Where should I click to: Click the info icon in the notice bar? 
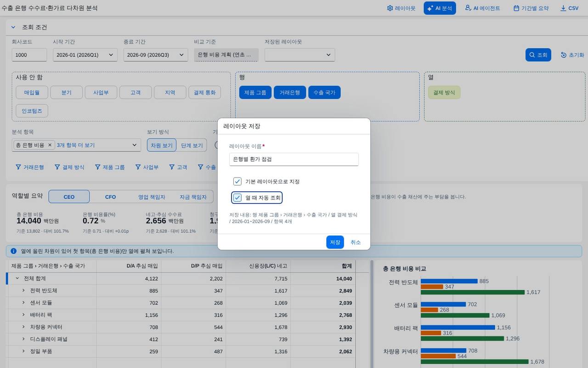14,251
